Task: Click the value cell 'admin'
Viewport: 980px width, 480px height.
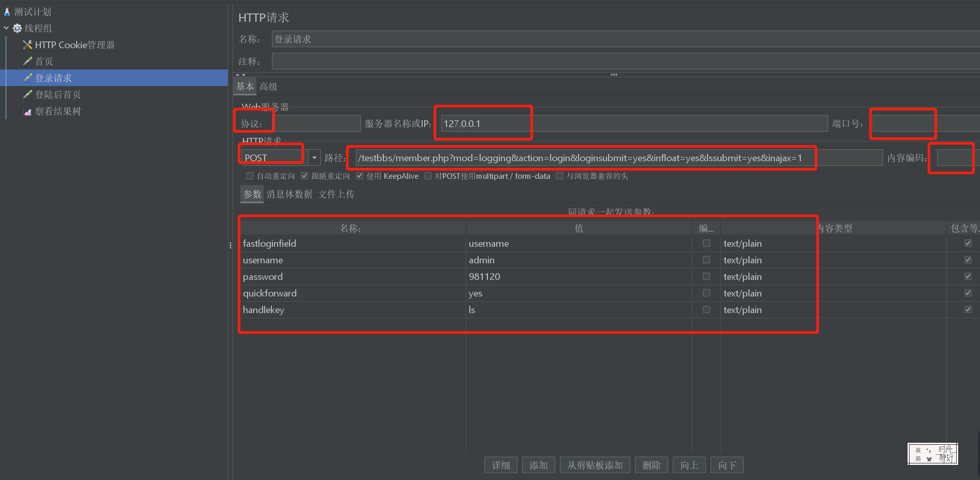Action: coord(579,260)
